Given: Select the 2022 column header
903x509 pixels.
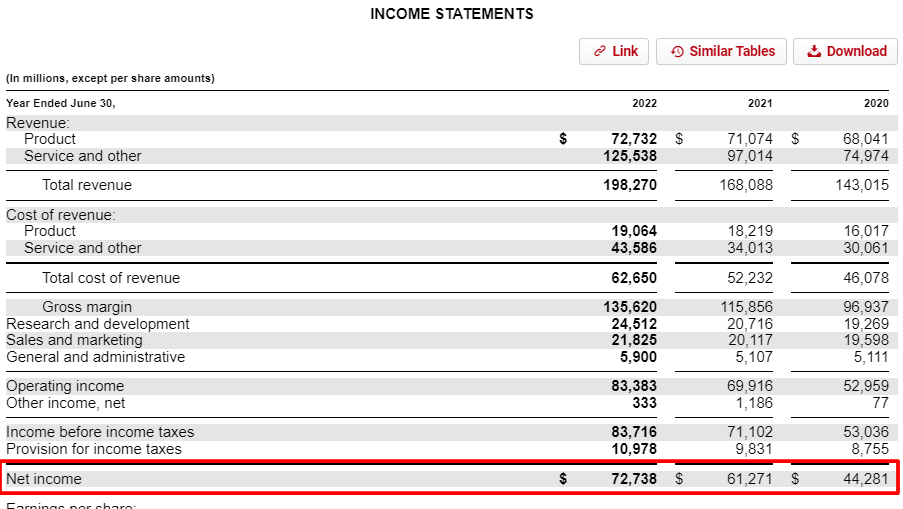Looking at the screenshot, I should point(644,103).
